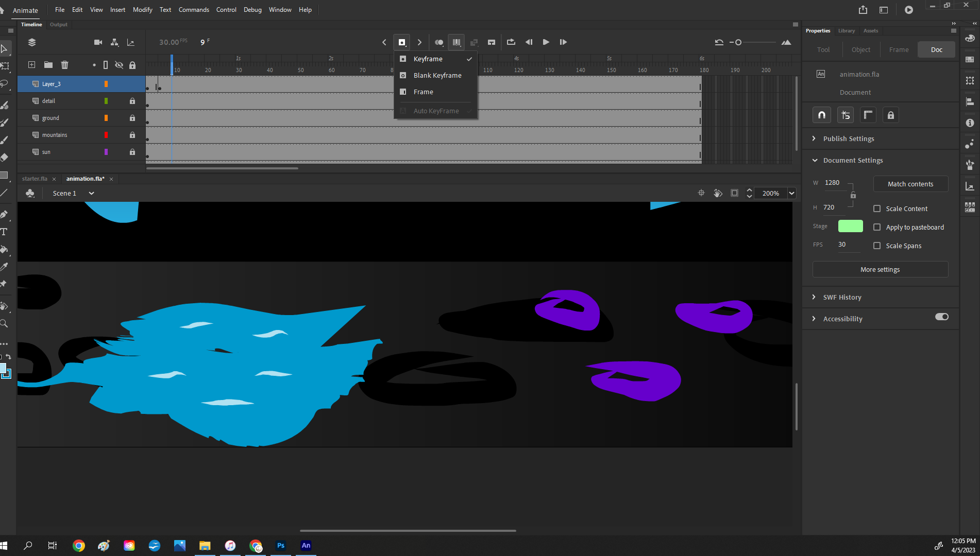980x556 pixels.
Task: Click the More settings button
Action: (880, 269)
